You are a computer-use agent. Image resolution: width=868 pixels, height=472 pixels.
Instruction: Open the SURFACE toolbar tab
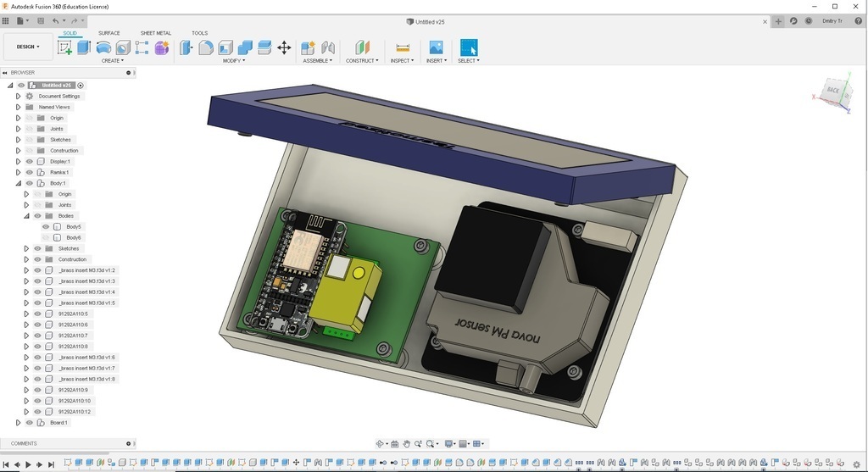(108, 33)
